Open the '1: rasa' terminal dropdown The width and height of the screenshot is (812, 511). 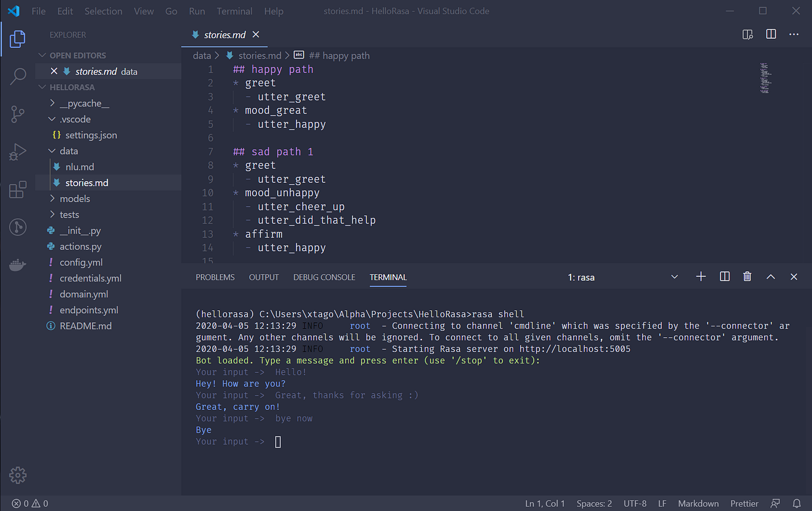pos(674,276)
